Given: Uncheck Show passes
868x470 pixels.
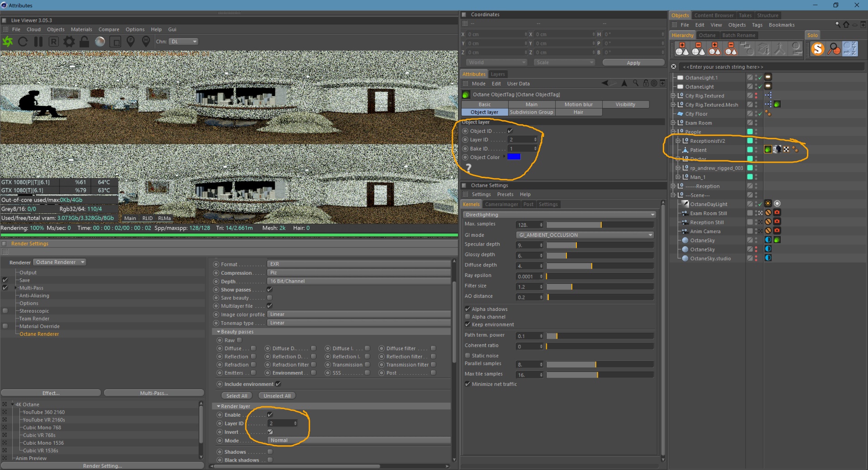Looking at the screenshot, I should [269, 289].
